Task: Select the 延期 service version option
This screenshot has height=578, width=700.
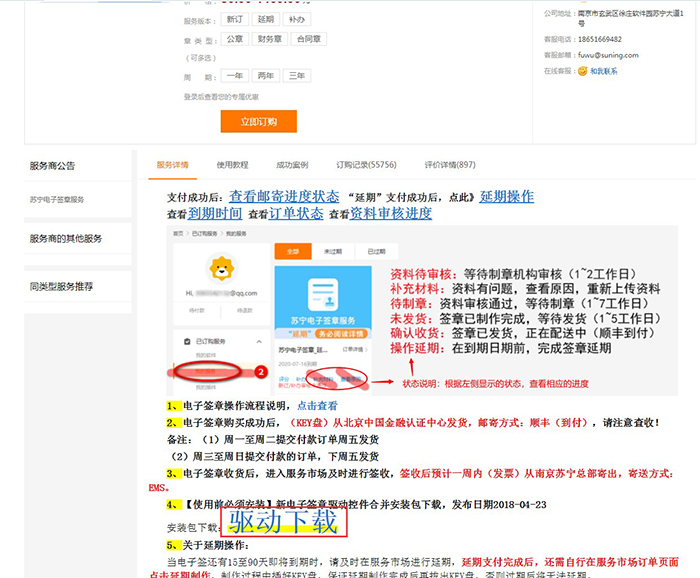Action: [266, 19]
